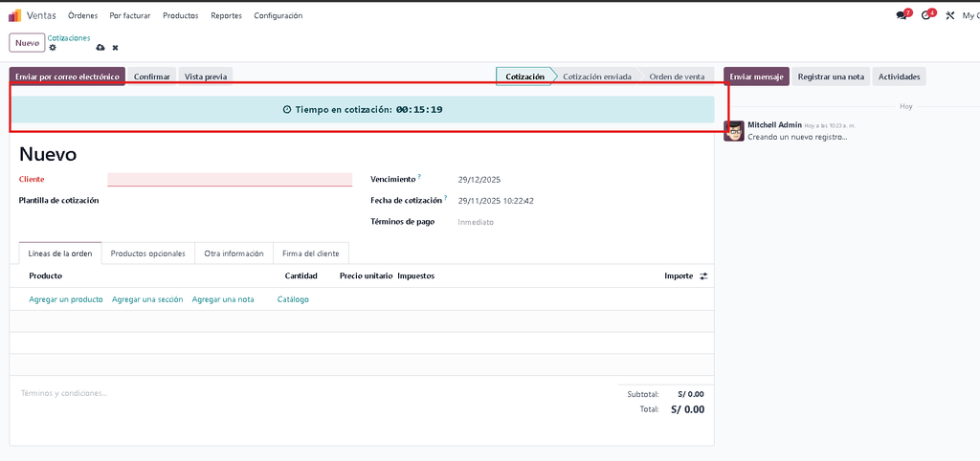This screenshot has height=461, width=980.
Task: Click the Fecha de cotización date value
Action: tap(496, 201)
